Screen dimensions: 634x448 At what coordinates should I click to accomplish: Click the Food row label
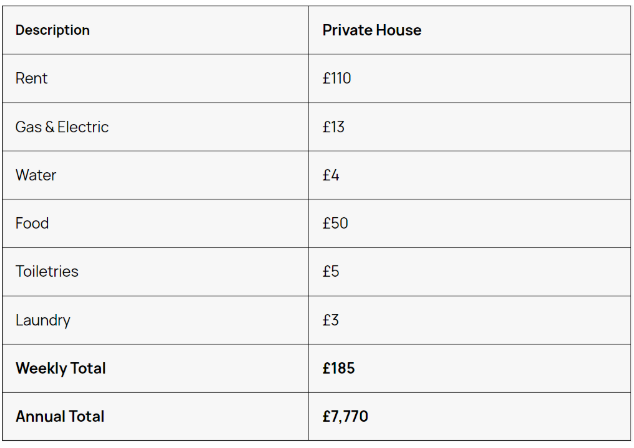(32, 223)
